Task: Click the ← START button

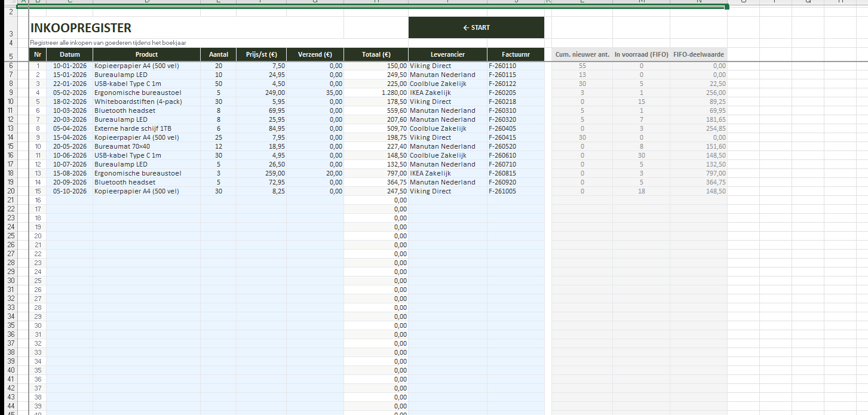Action: click(x=476, y=27)
